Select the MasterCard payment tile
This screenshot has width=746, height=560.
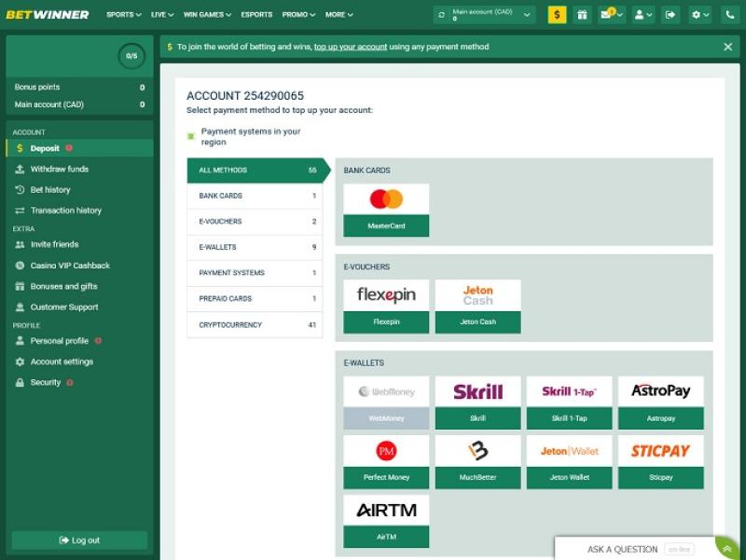386,210
